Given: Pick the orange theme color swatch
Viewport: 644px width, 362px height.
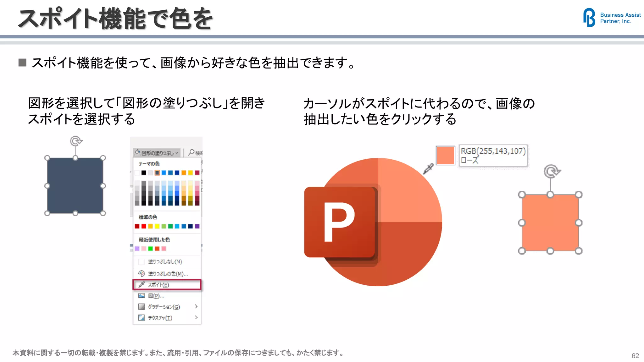Looking at the screenshot, I should [184, 173].
